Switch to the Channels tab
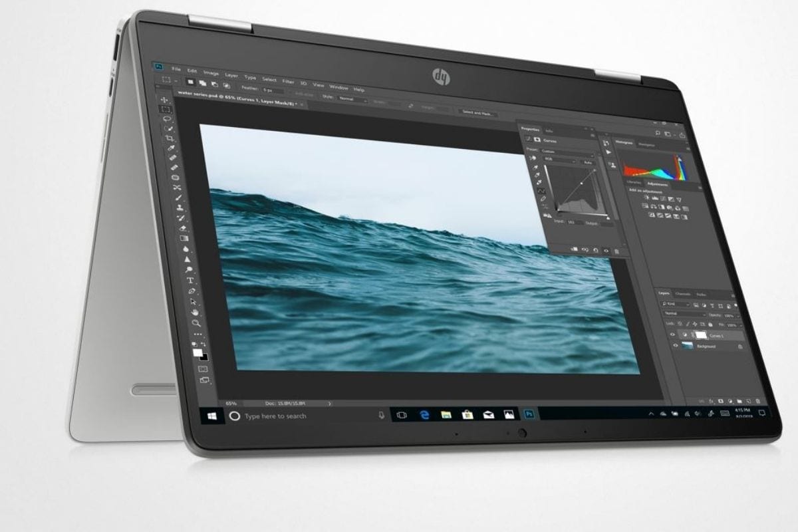 tap(683, 294)
